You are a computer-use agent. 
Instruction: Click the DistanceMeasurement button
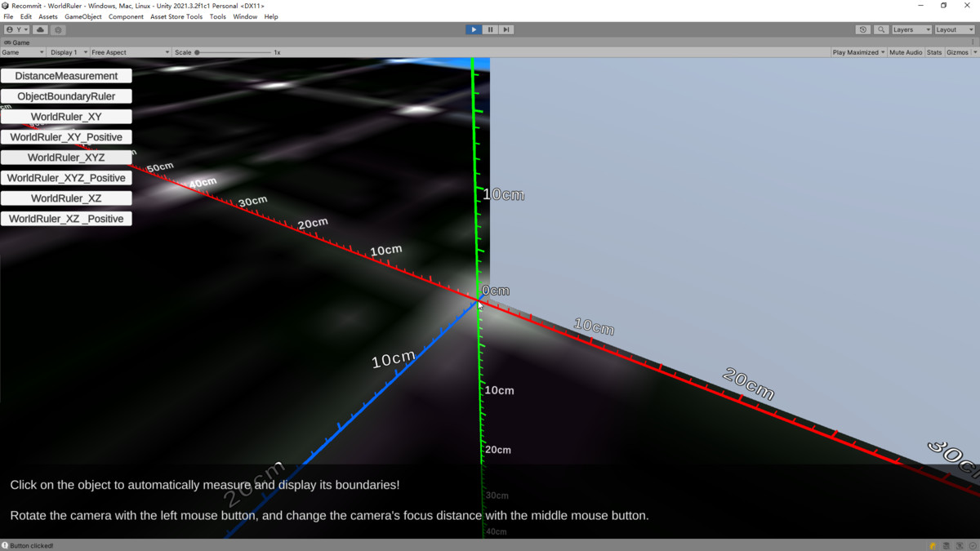pyautogui.click(x=66, y=76)
